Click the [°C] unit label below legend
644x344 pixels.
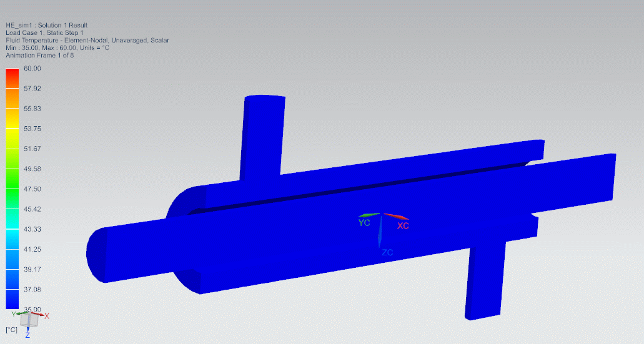point(11,330)
